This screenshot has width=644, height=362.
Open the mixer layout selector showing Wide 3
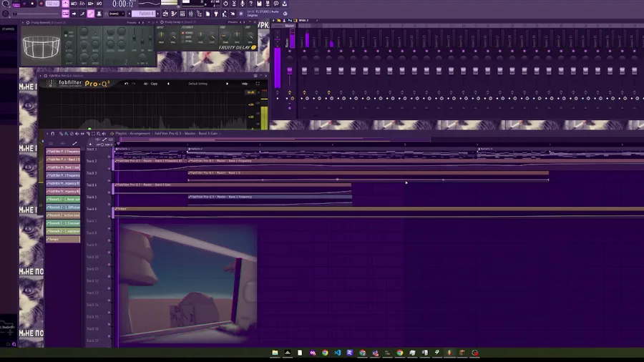tap(303, 20)
